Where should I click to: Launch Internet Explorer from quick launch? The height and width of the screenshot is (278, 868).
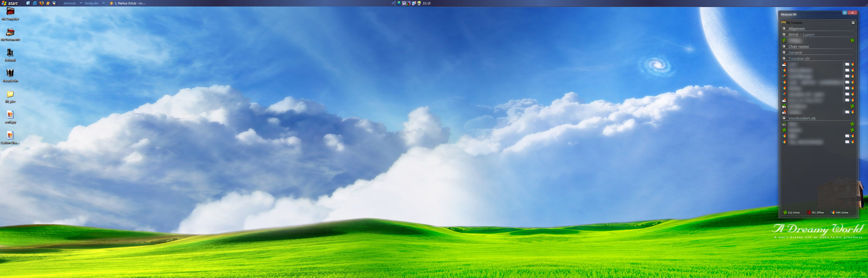pos(35,3)
